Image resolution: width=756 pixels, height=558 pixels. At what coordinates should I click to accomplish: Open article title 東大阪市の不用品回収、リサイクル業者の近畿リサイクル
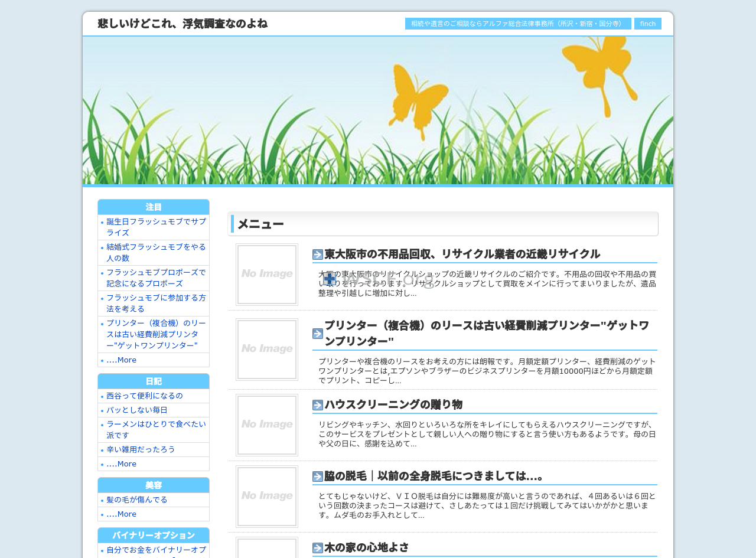click(462, 254)
